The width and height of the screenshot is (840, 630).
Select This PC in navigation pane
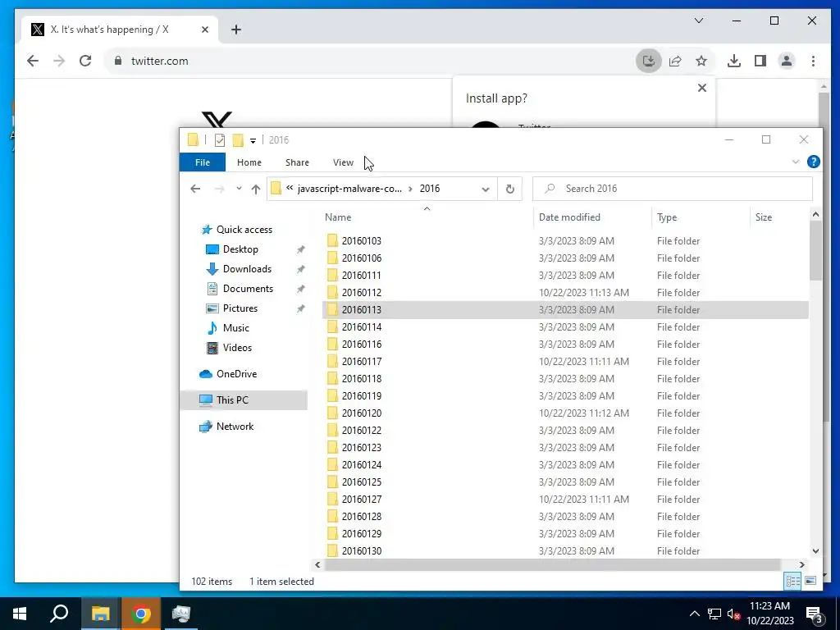click(x=232, y=400)
